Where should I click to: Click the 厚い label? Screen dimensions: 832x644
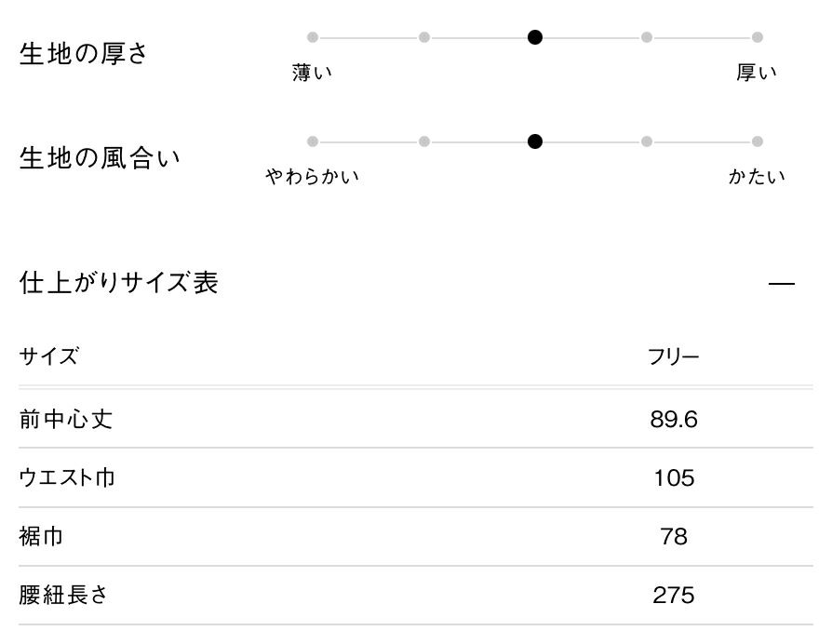click(x=757, y=73)
